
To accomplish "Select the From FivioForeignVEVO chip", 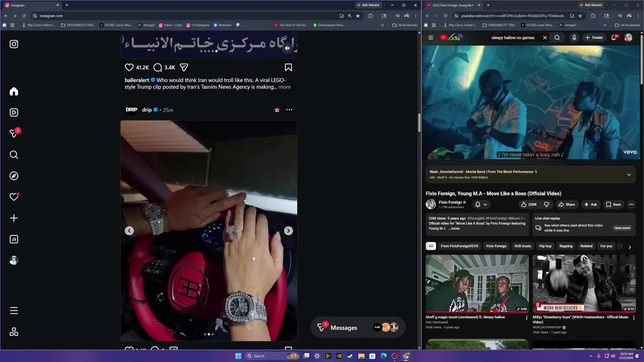I will pyautogui.click(x=459, y=246).
